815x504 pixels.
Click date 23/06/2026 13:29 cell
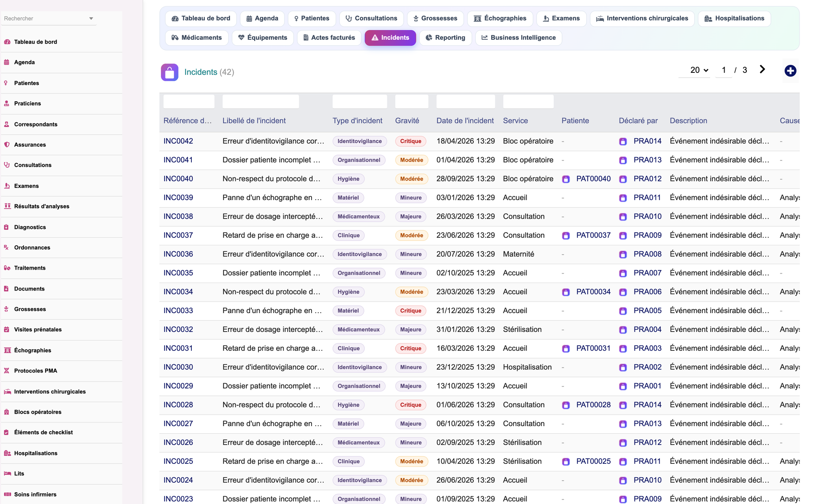point(465,235)
